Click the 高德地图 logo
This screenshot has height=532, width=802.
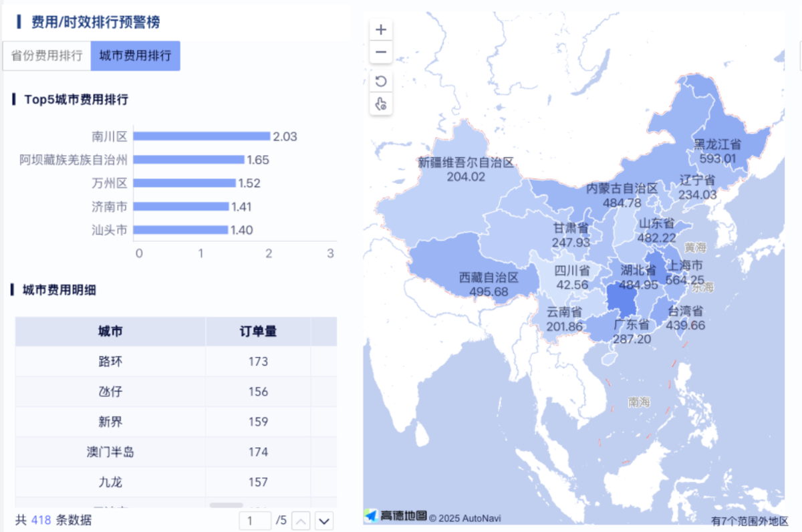pos(396,516)
